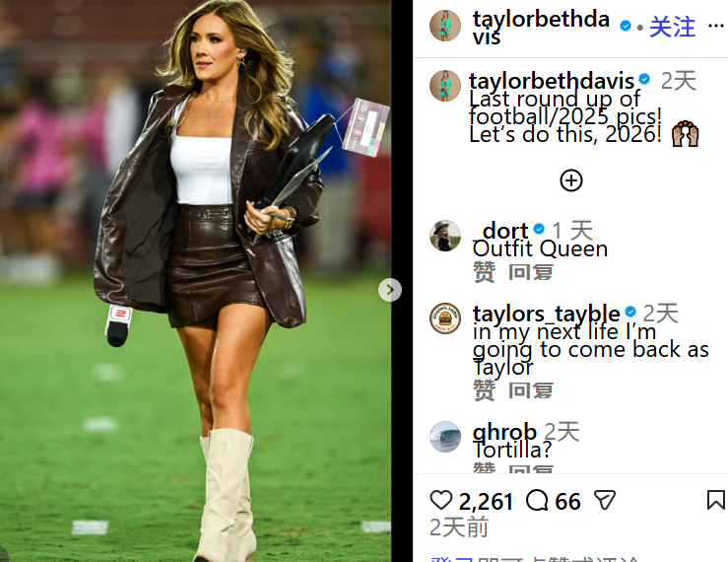Open taylorbethdavis profile picture in the header
The height and width of the screenshot is (562, 728).
click(445, 26)
